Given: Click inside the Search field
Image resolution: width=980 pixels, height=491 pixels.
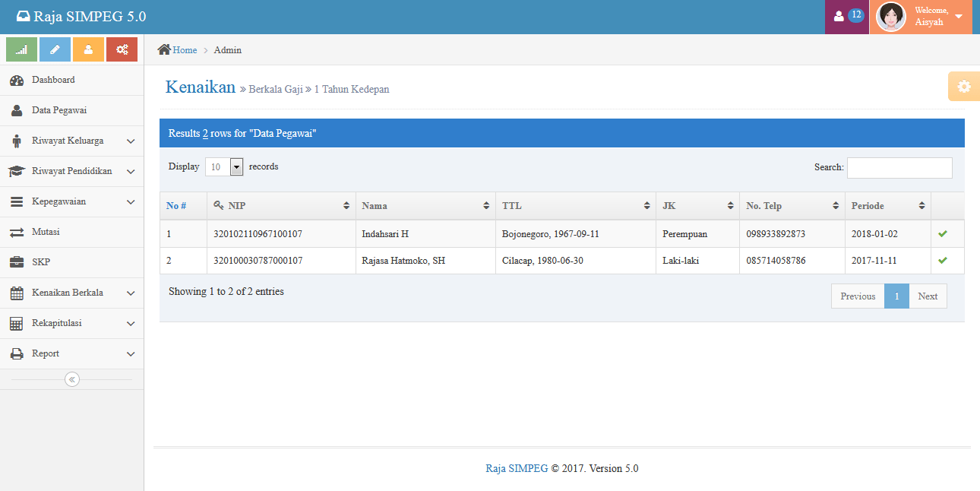Looking at the screenshot, I should [899, 167].
